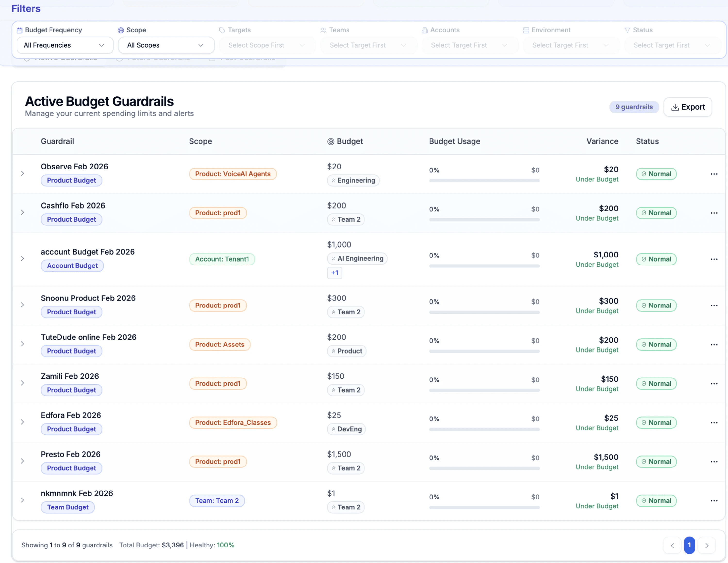This screenshot has width=728, height=563.
Task: Select page 1 in pagination
Action: (x=689, y=545)
